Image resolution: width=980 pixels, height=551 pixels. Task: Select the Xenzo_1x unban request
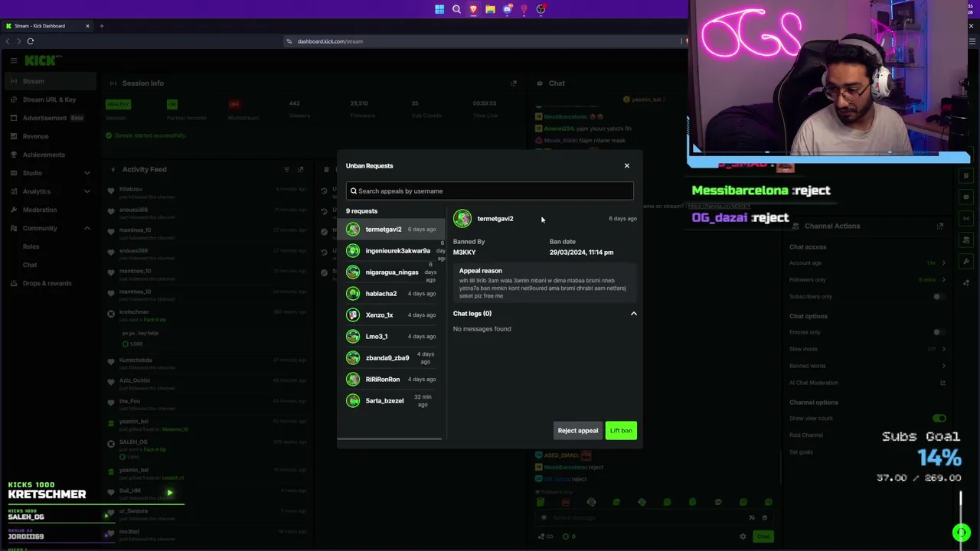391,315
